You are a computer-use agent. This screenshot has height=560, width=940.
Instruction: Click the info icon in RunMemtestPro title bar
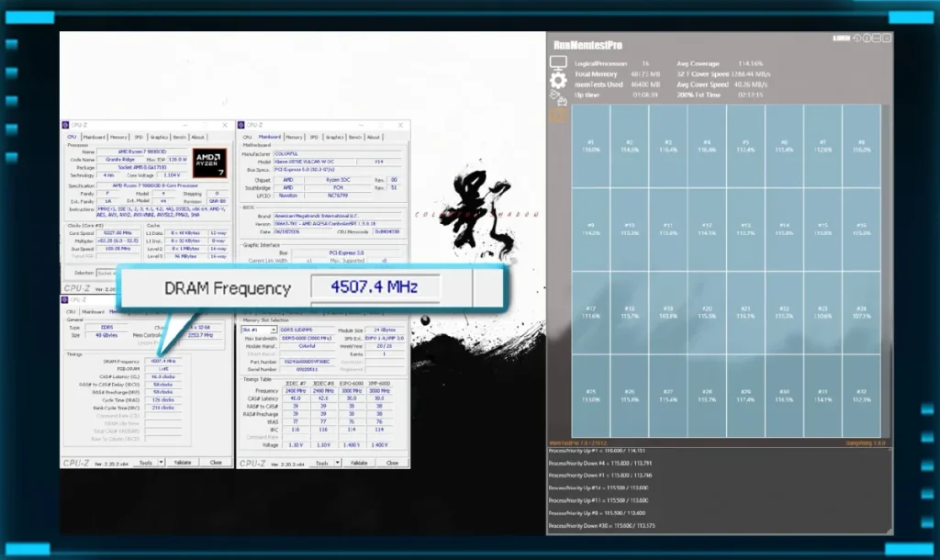pyautogui.click(x=867, y=38)
